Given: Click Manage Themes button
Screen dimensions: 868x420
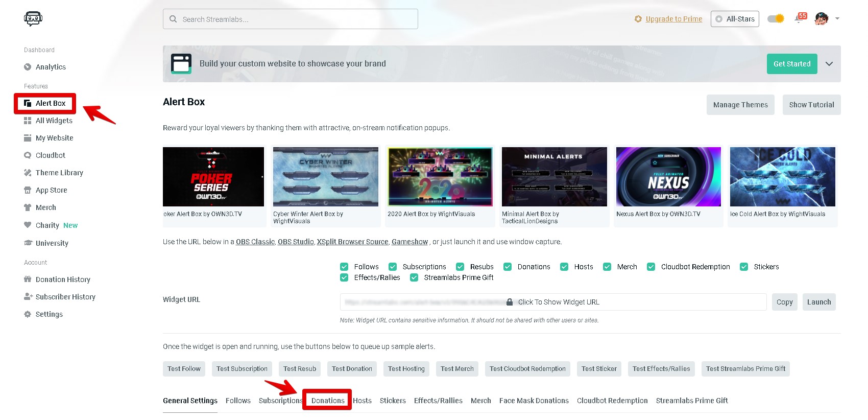Looking at the screenshot, I should [740, 105].
